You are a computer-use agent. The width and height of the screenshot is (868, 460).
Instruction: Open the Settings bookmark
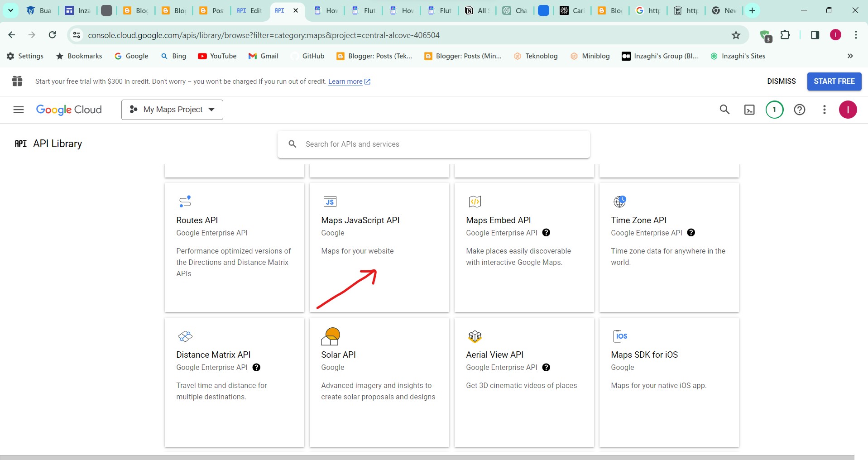(25, 56)
